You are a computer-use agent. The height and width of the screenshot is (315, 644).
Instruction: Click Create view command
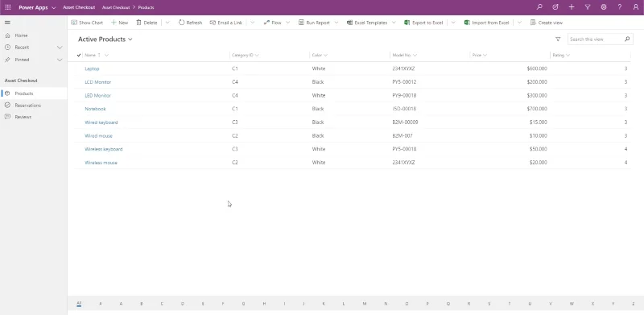click(547, 23)
